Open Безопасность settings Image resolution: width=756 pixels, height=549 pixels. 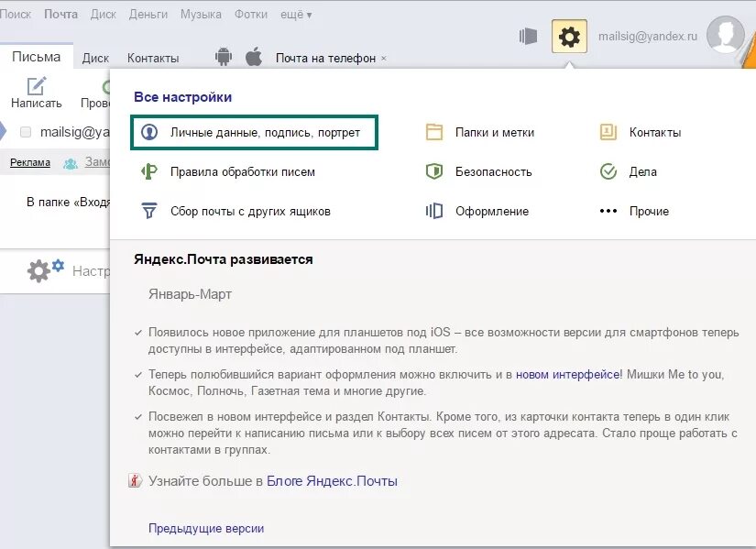pos(493,171)
